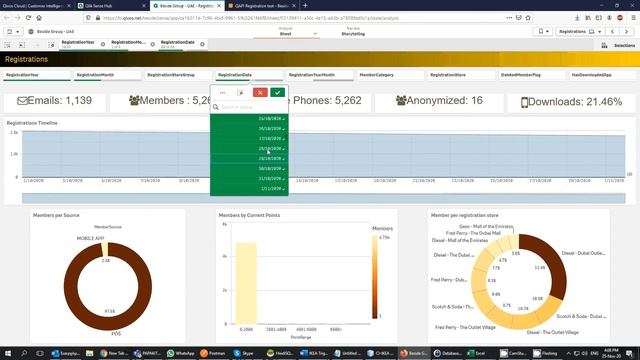The height and width of the screenshot is (360, 640).
Task: Click the Registrations Timeline mini chart range slider
Action: coord(324,198)
